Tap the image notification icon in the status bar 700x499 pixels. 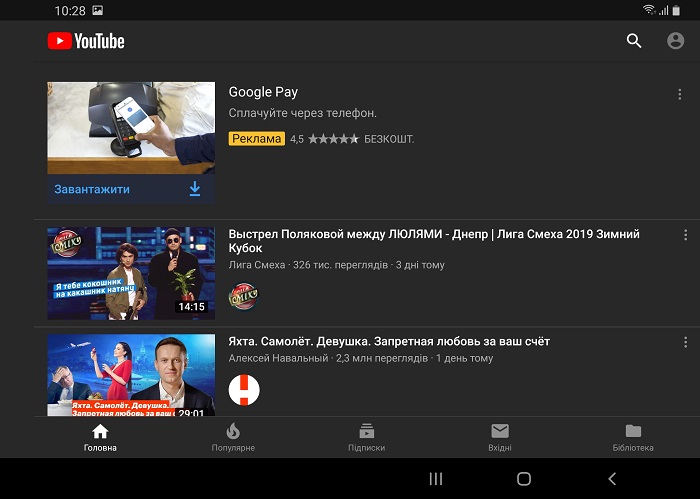(x=98, y=10)
